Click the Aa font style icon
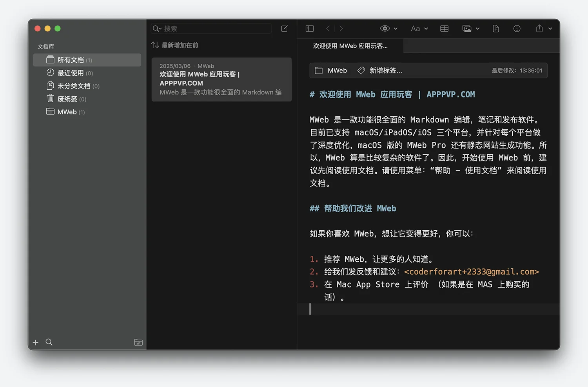This screenshot has width=588, height=387. click(x=415, y=29)
